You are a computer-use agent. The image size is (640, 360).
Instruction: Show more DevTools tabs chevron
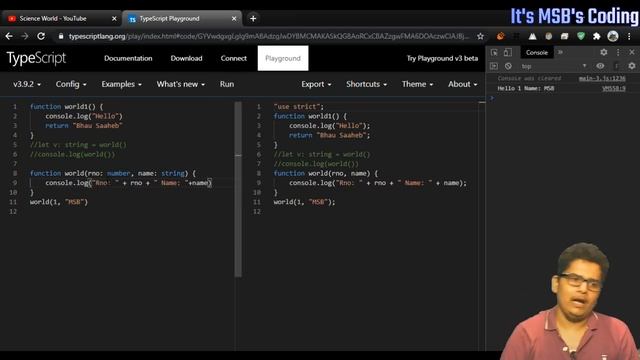560,52
